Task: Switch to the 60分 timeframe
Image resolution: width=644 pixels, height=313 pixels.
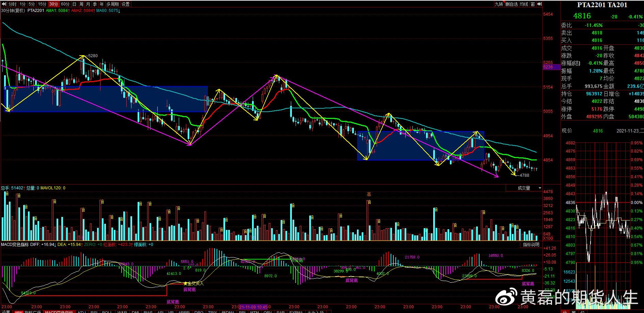Action: tap(65, 4)
